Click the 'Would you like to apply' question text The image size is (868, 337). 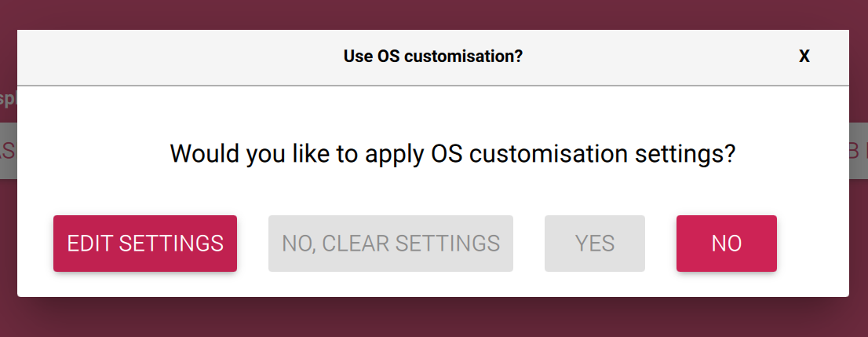click(298, 153)
